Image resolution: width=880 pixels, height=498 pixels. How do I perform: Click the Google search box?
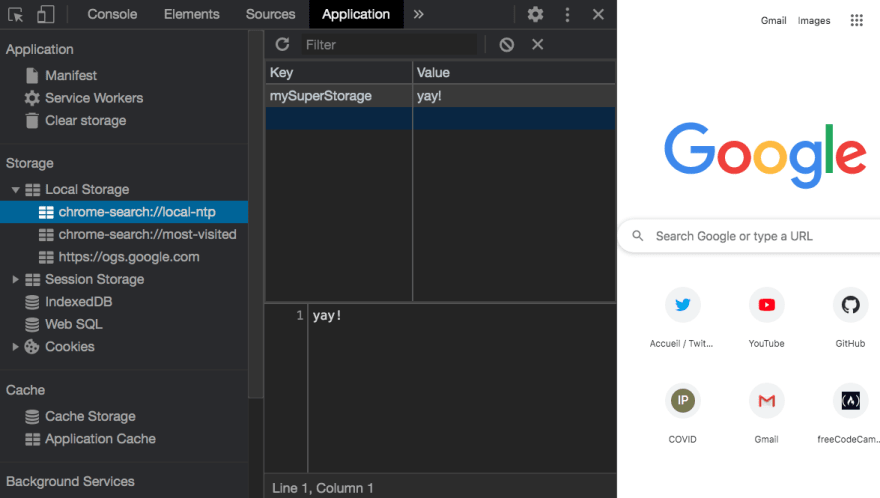click(x=749, y=236)
